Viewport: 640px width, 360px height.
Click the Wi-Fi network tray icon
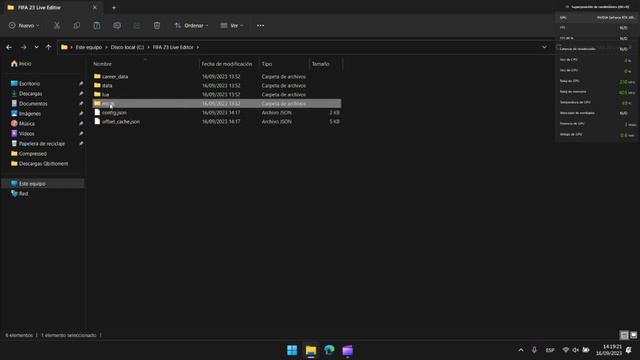click(x=566, y=350)
